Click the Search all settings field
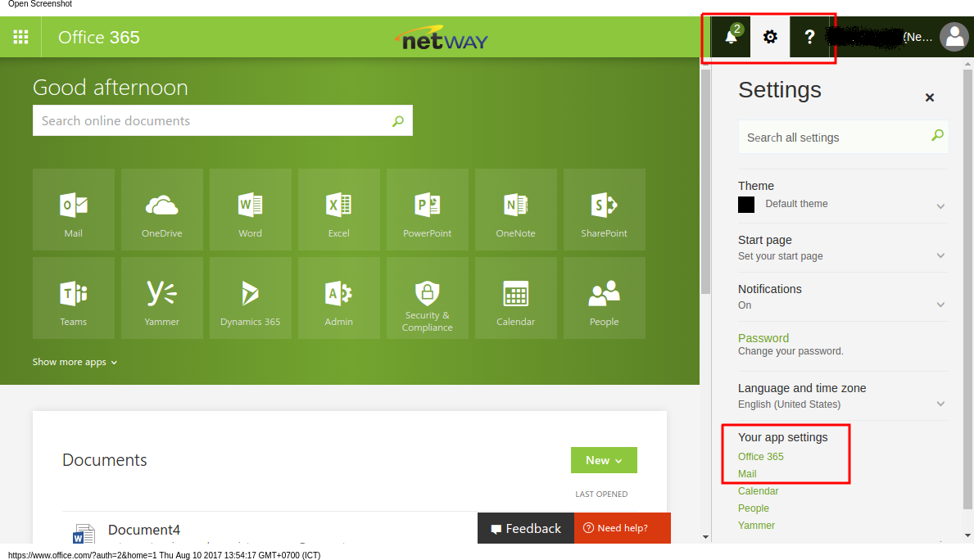Screen dimensions: 974x560 coord(834,138)
